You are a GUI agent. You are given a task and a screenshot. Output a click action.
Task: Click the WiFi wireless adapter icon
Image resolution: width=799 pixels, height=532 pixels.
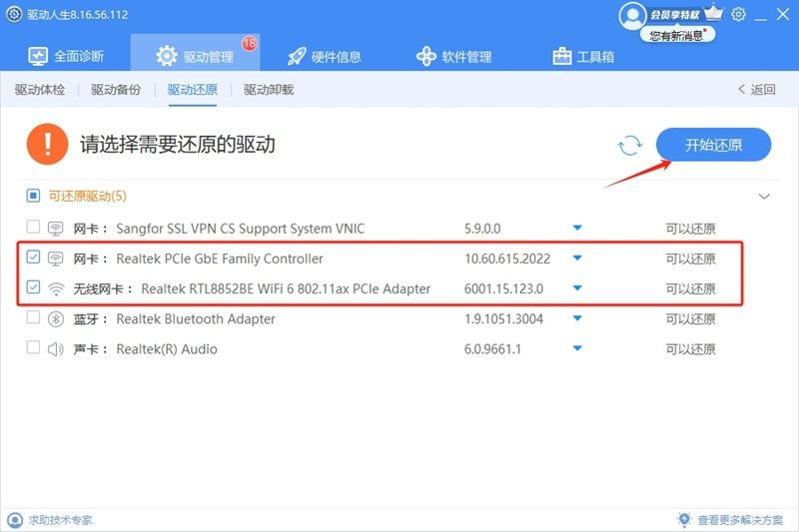pos(56,289)
